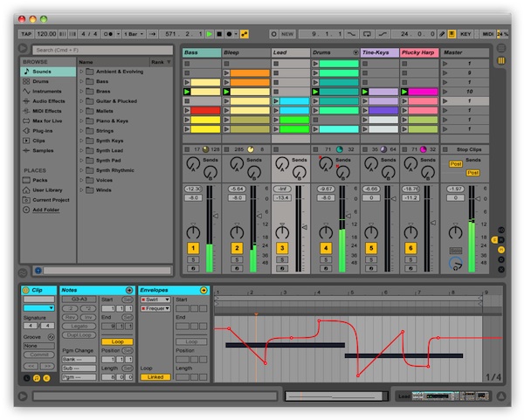Click the browser search field
The image size is (524, 420).
(x=103, y=50)
